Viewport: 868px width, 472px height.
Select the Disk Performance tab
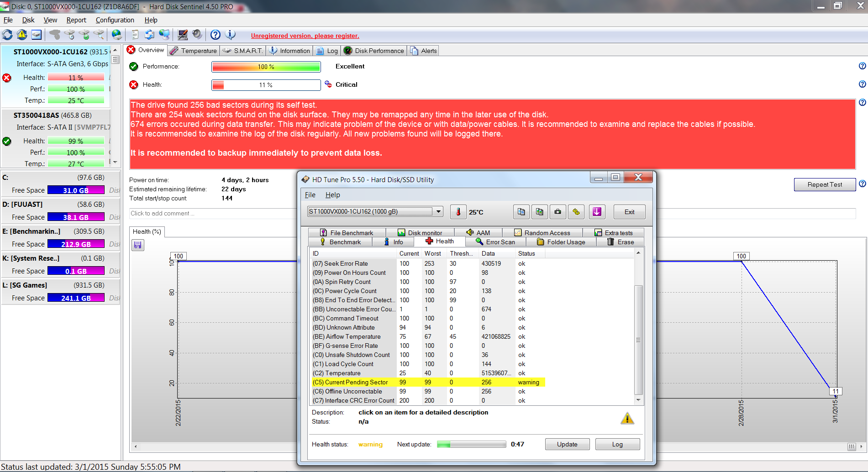tap(374, 51)
